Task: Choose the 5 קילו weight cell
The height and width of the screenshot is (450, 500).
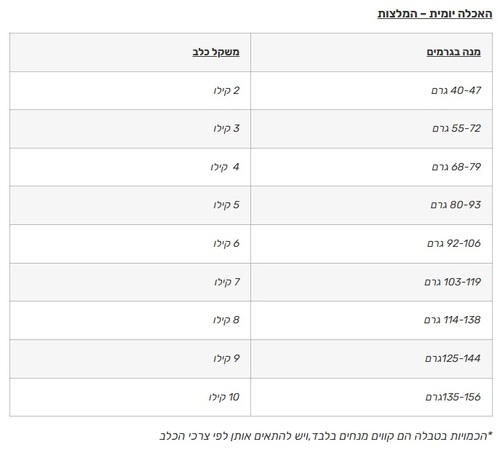Action: click(130, 205)
